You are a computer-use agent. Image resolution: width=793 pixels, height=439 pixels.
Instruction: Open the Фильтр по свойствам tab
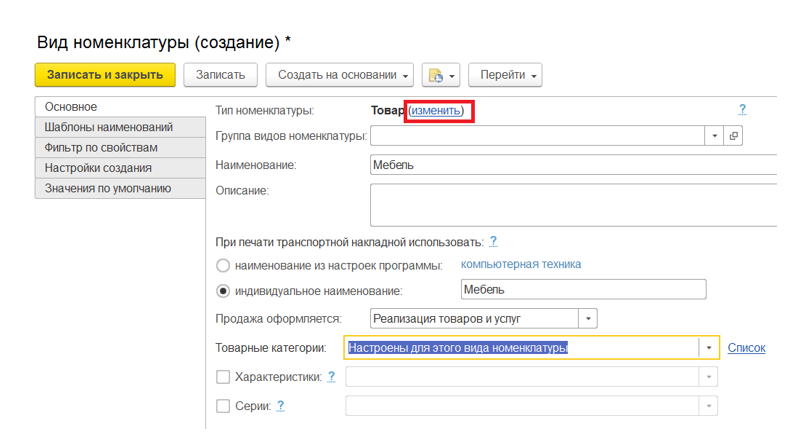pyautogui.click(x=101, y=148)
